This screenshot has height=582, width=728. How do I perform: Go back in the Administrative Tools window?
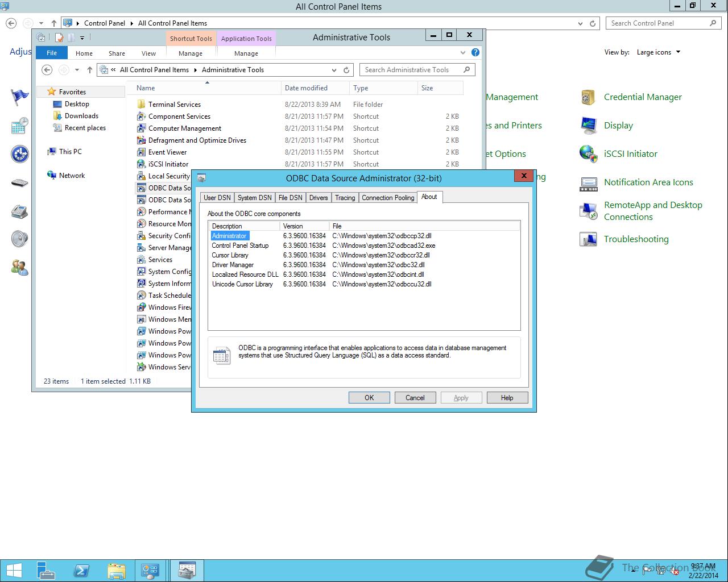[47, 70]
